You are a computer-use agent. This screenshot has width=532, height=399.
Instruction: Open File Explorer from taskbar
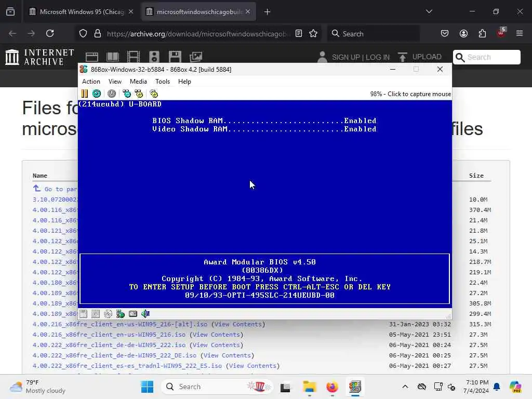pyautogui.click(x=310, y=387)
